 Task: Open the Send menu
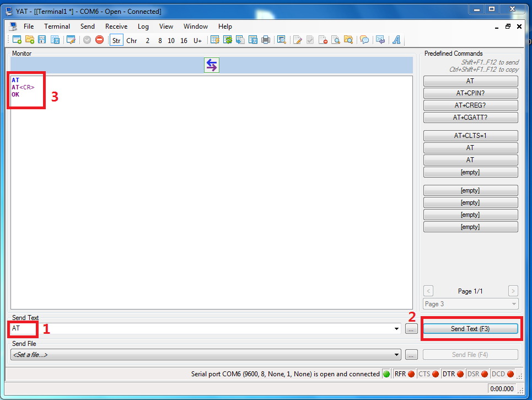(88, 26)
